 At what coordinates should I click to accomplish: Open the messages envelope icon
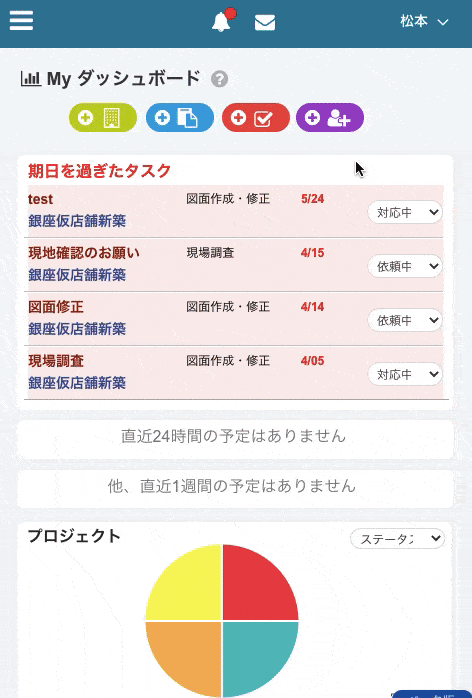[264, 23]
